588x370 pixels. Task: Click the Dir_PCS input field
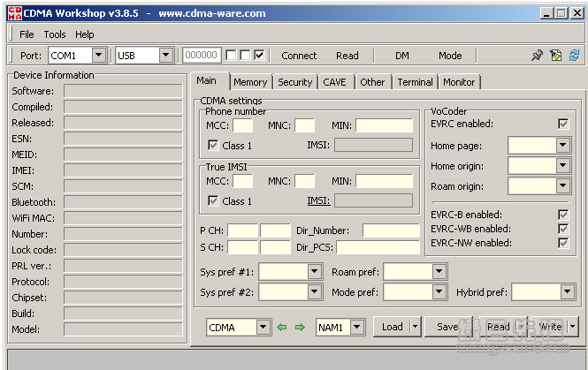click(x=378, y=247)
